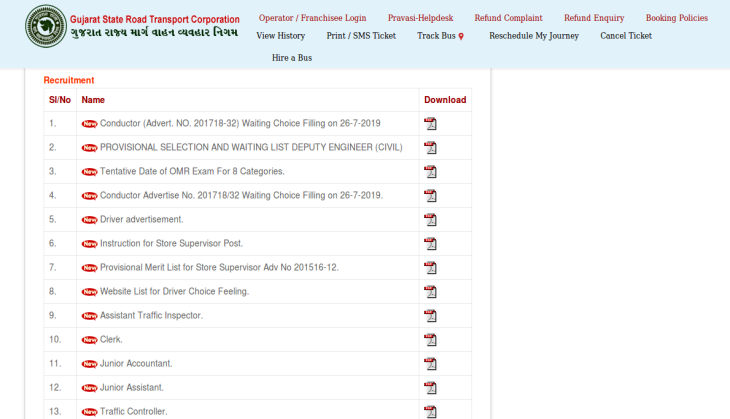Click the GSRTC round logo emblem
The width and height of the screenshot is (730, 419).
click(46, 26)
